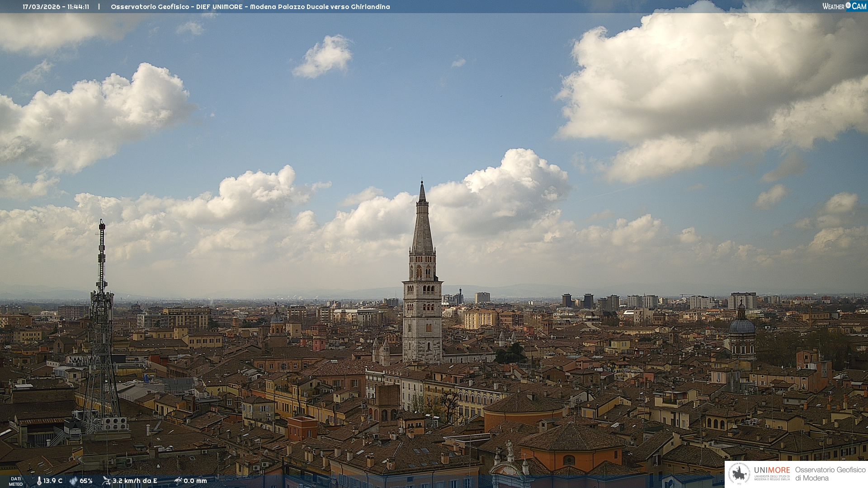Click the WeatherCam camera lens icon
868x488 pixels.
[848, 6]
